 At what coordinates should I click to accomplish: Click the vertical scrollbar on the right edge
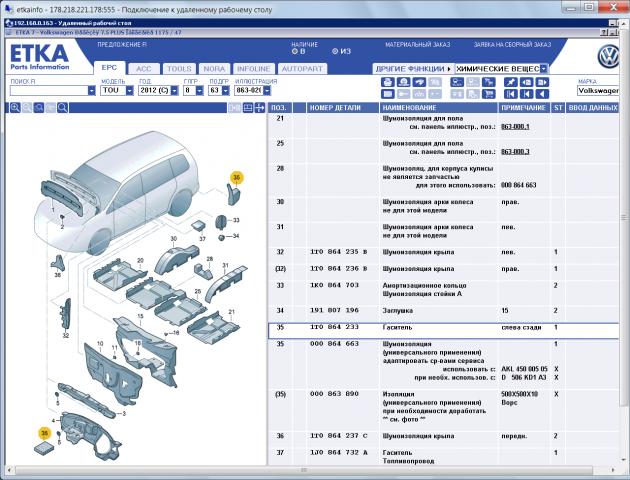pos(624,218)
